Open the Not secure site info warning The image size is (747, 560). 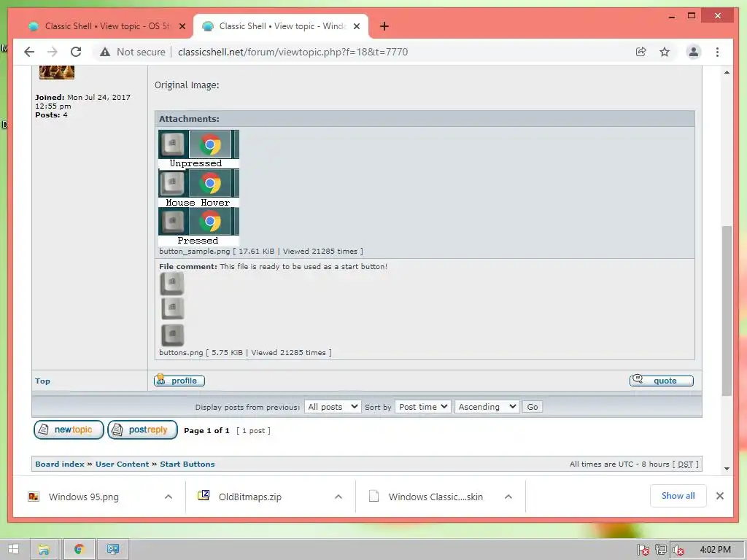click(x=133, y=52)
